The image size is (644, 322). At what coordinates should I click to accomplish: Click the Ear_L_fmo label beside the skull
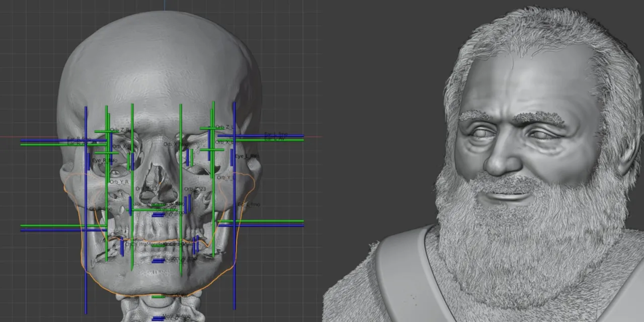276,134
